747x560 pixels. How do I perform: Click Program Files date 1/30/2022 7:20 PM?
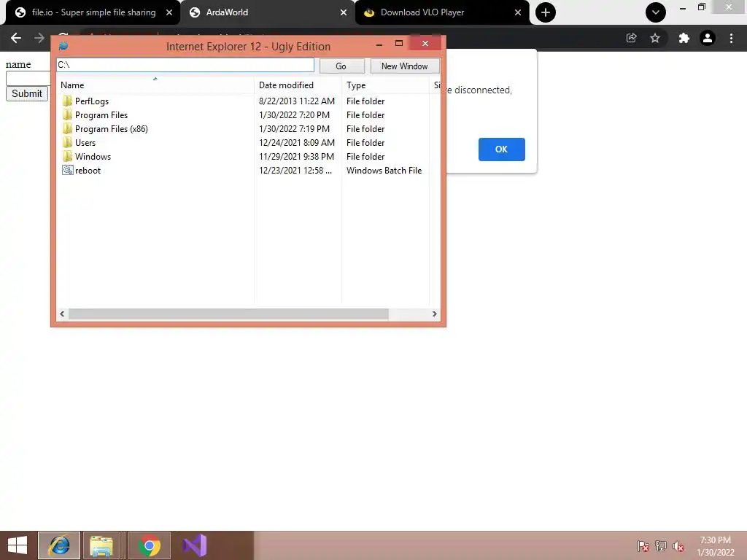coord(295,114)
